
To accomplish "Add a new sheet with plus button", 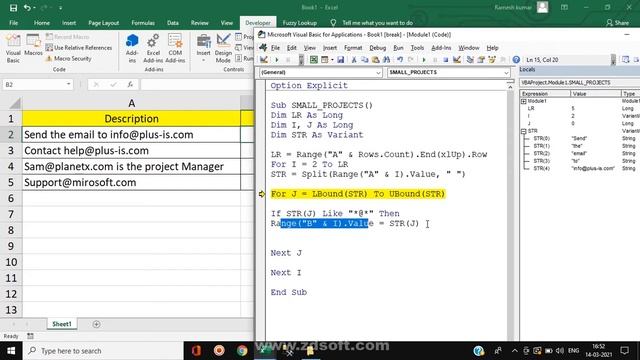I will click(x=96, y=324).
